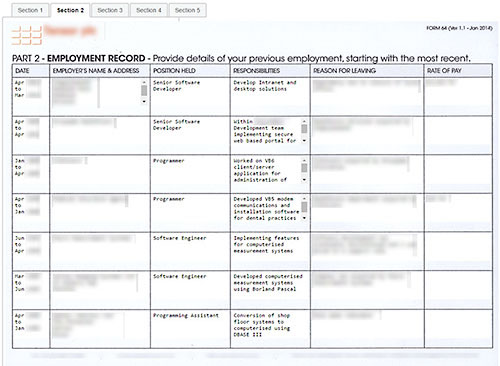The height and width of the screenshot is (366, 500).
Task: Go to the Section 5 tab
Action: [188, 10]
